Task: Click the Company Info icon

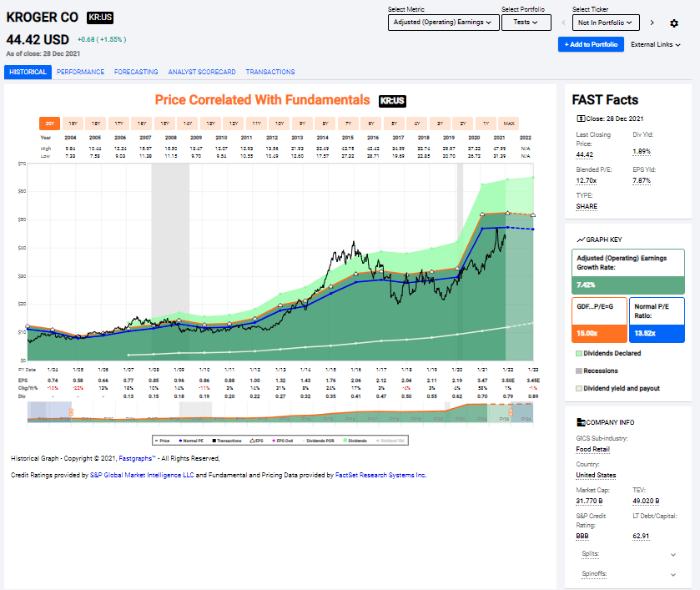Action: (581, 422)
